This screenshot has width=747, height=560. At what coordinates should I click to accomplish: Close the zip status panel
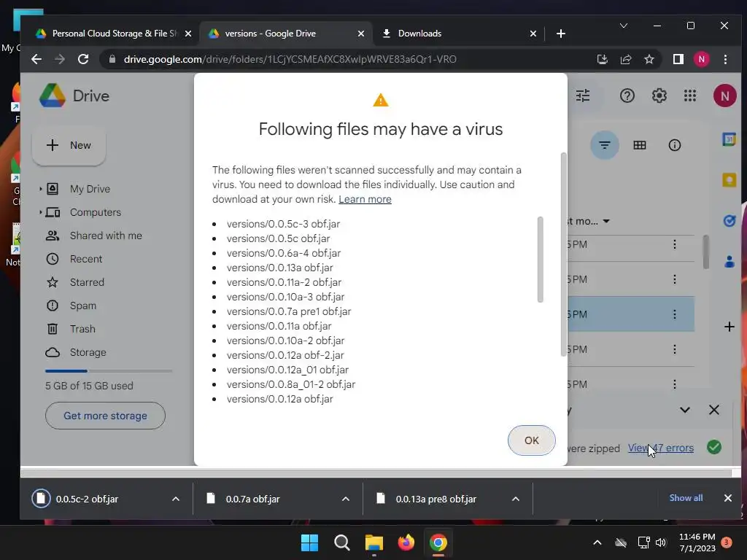click(713, 410)
